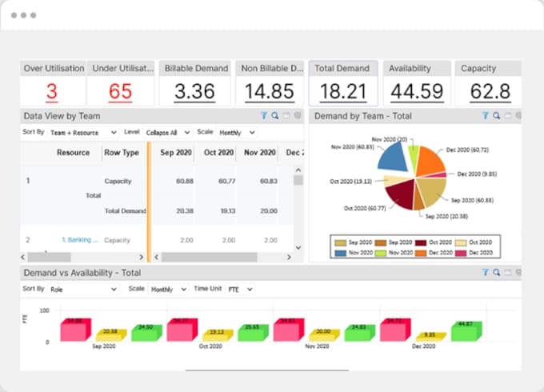Viewport: 544px width, 392px height.
Task: Click search icon in Demand by Team panel
Action: (x=497, y=115)
